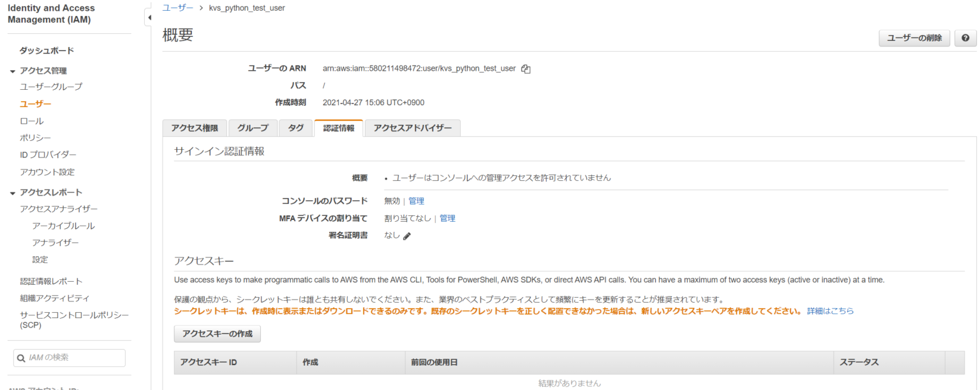Edit signing certificate with the pencil icon

tap(407, 236)
